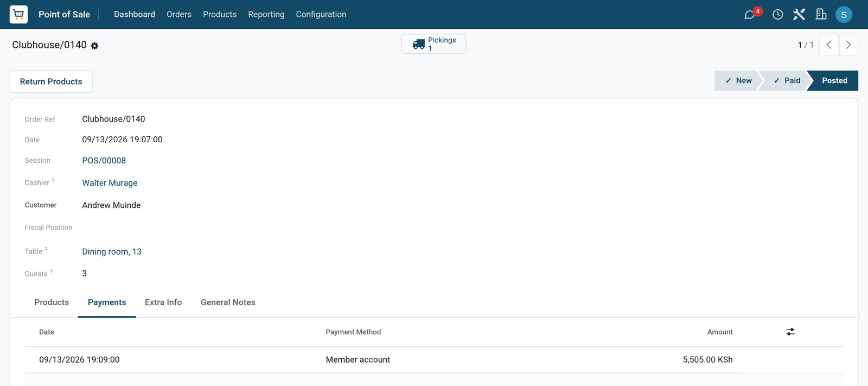The height and width of the screenshot is (386, 868).
Task: Open the gear actions next to Clubhouse/0140
Action: coord(94,46)
